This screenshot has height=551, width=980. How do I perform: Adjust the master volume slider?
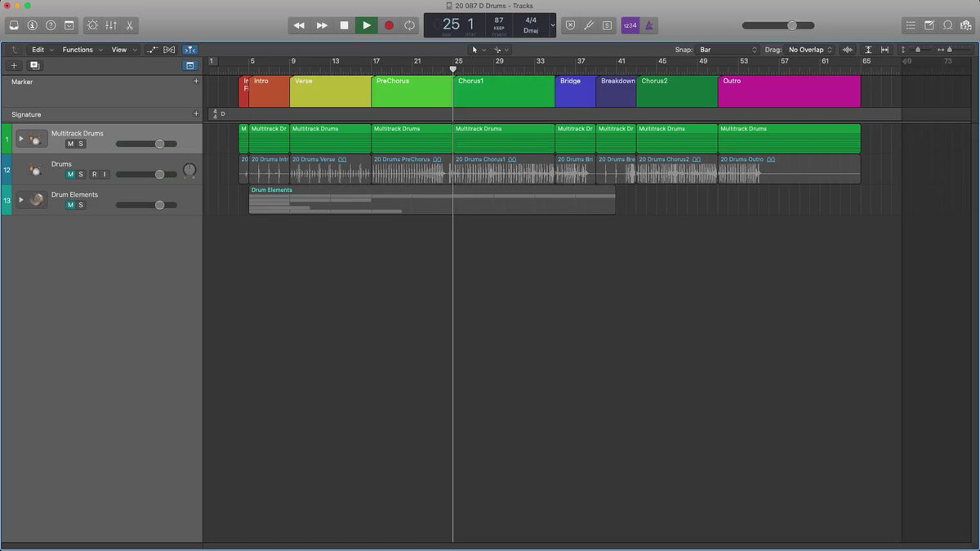pos(791,25)
